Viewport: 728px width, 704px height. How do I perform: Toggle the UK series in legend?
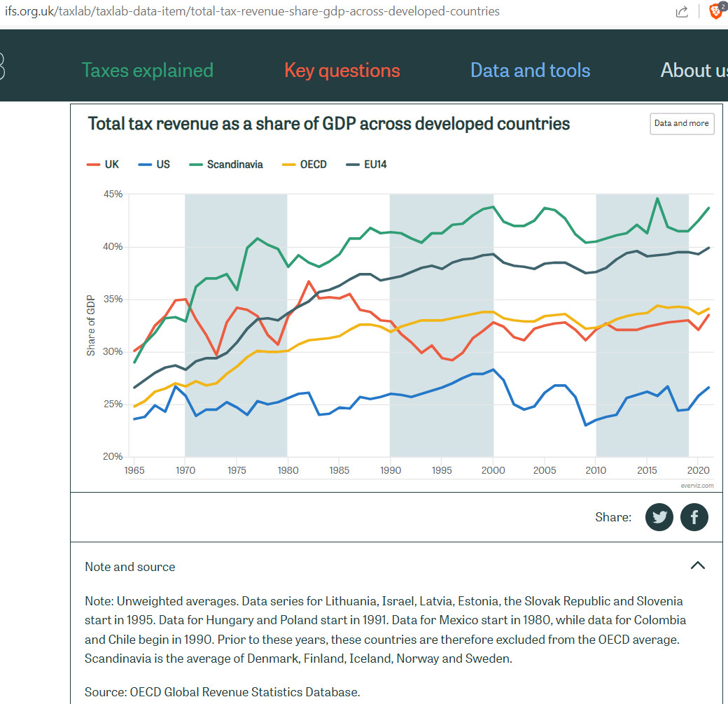[x=103, y=164]
